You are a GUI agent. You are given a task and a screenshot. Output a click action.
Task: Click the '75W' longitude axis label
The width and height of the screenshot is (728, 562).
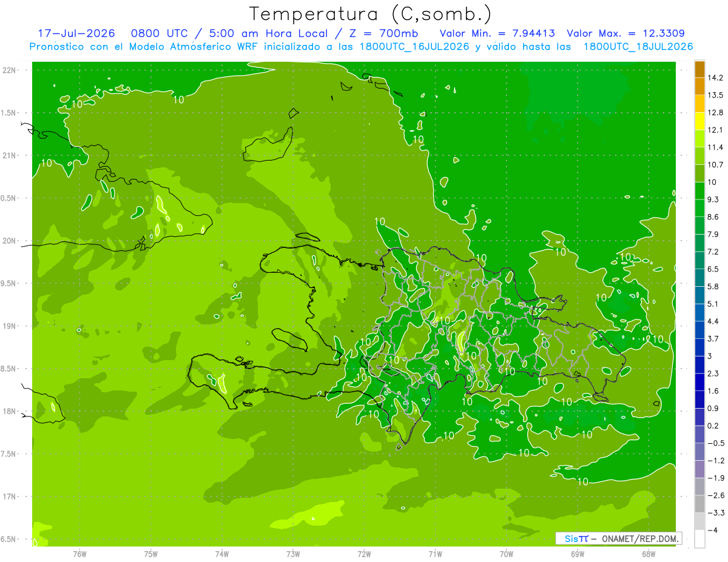[x=151, y=554]
